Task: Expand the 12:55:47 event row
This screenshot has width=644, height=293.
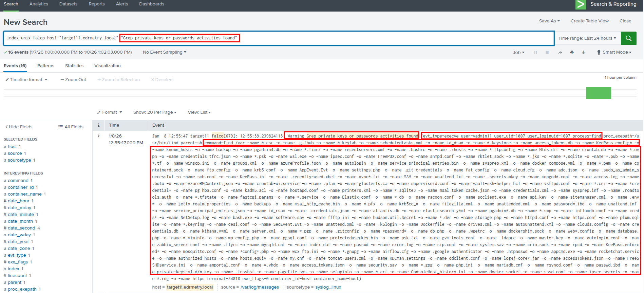Action: tap(99, 136)
